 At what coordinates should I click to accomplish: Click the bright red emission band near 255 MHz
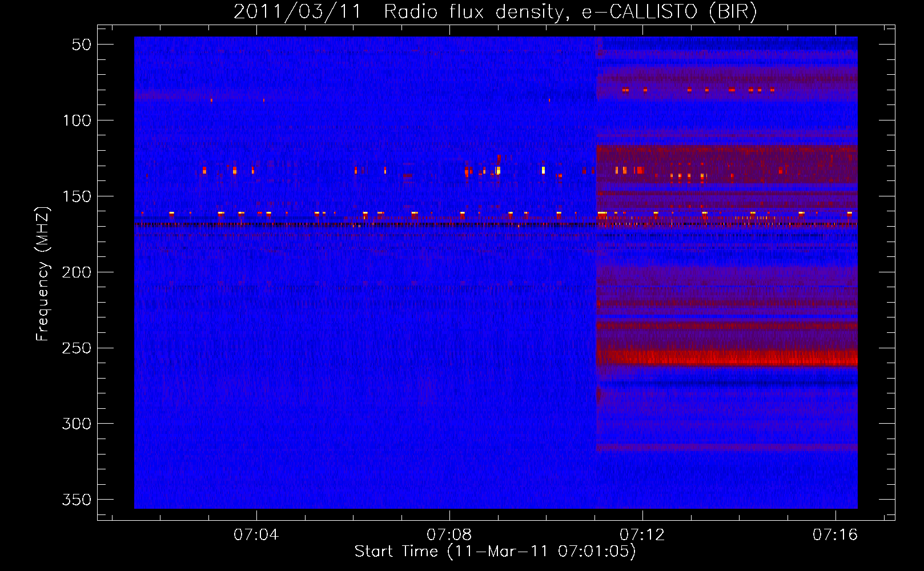pyautogui.click(x=726, y=358)
